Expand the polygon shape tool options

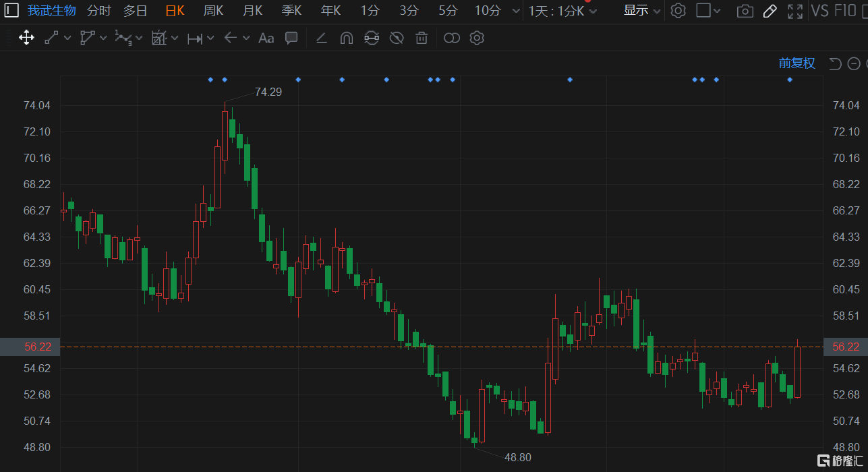tap(103, 38)
